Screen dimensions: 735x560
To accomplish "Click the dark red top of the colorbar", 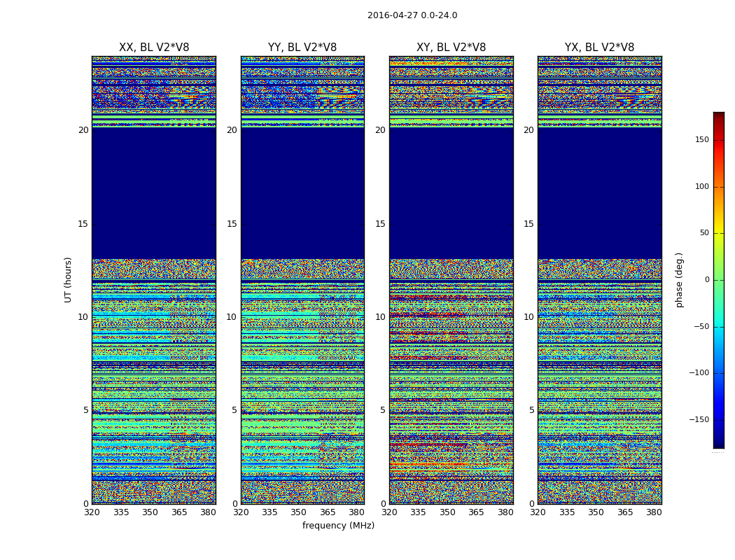I will tap(718, 115).
